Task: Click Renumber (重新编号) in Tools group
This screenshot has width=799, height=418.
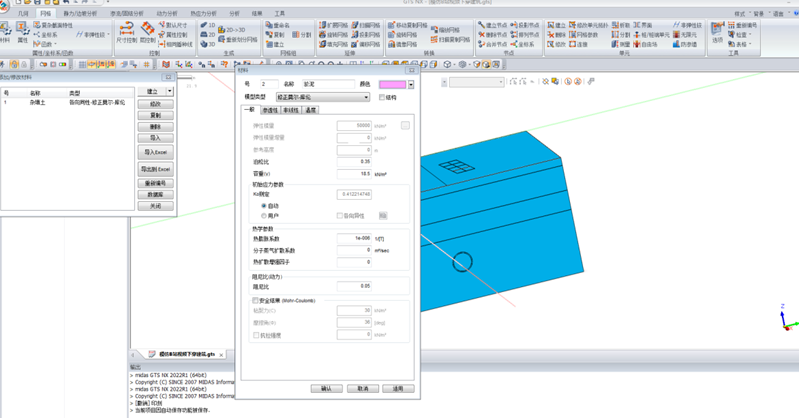Action: pos(742,25)
